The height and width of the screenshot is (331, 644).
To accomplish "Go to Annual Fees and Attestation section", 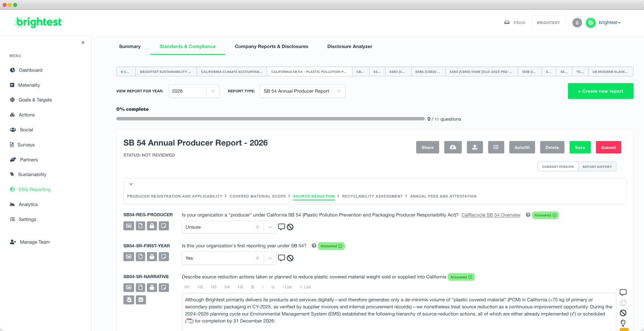I will (x=443, y=196).
